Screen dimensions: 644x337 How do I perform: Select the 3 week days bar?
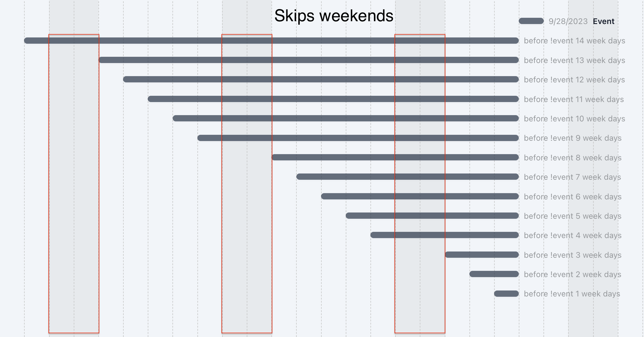[x=482, y=255]
